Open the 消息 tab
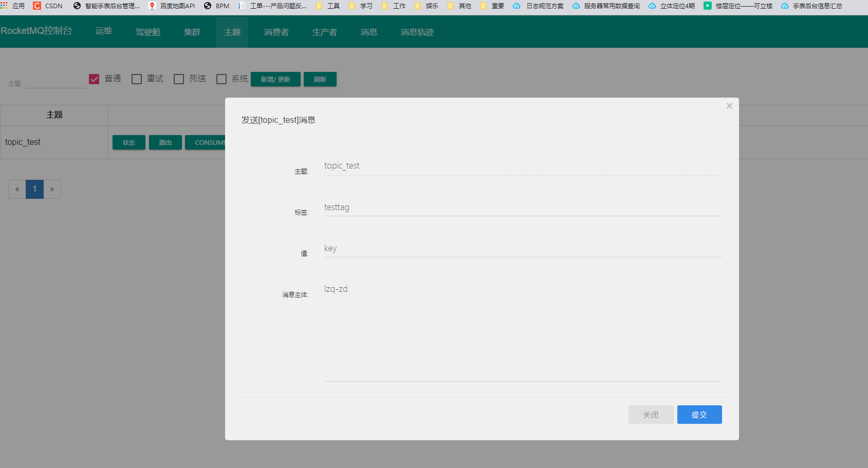This screenshot has height=468, width=868. [369, 32]
